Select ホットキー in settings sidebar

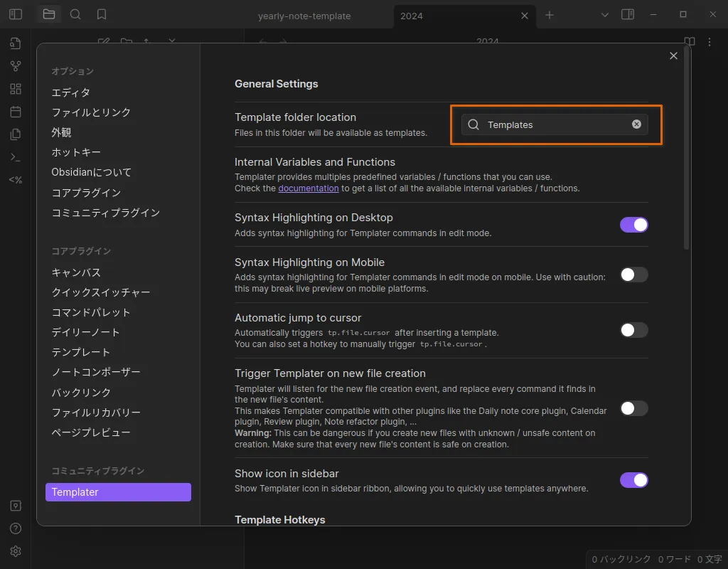point(76,152)
